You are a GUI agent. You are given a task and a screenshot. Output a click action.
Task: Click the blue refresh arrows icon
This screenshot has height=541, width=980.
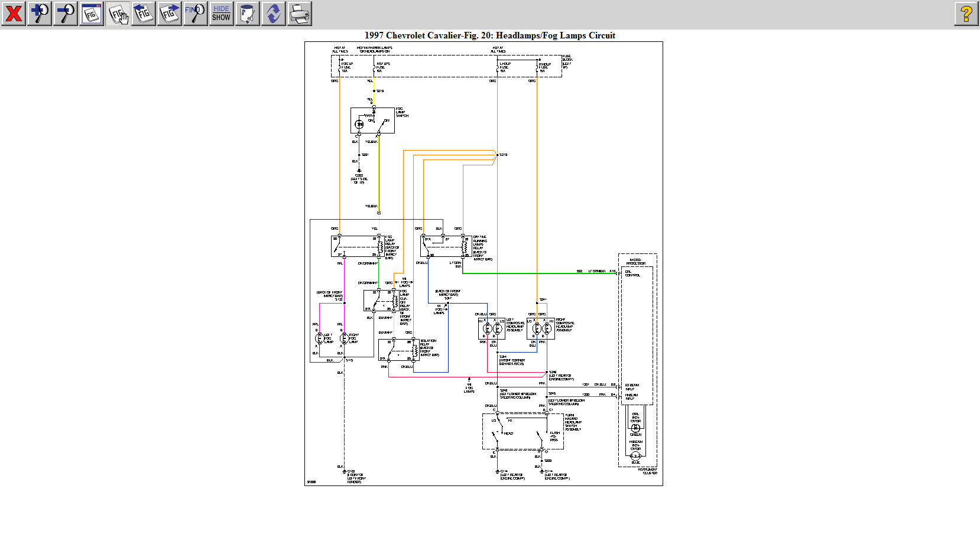274,14
